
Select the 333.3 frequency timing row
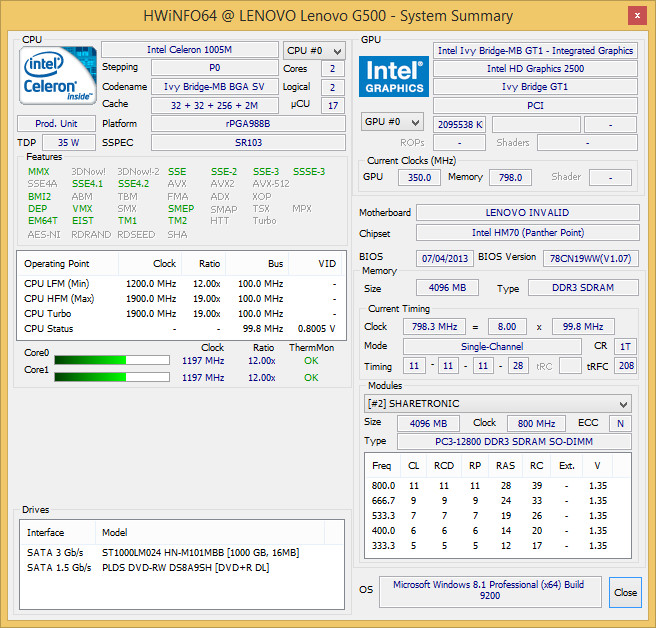[x=497, y=546]
